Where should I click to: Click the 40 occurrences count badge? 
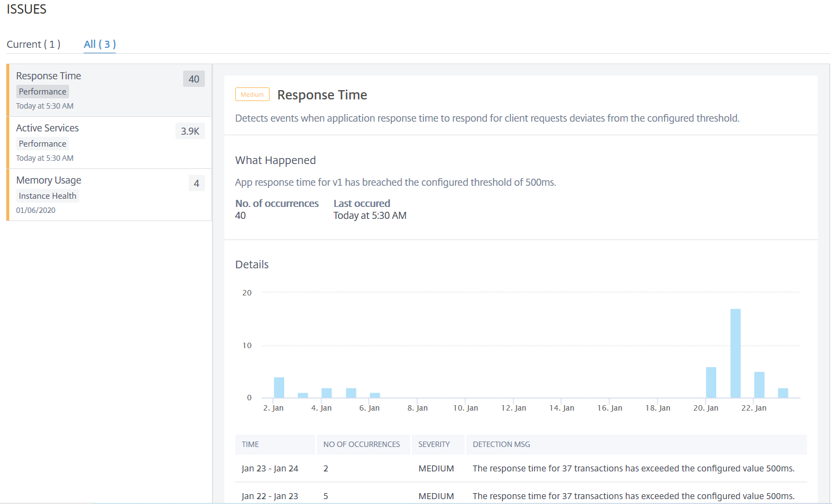(x=194, y=79)
